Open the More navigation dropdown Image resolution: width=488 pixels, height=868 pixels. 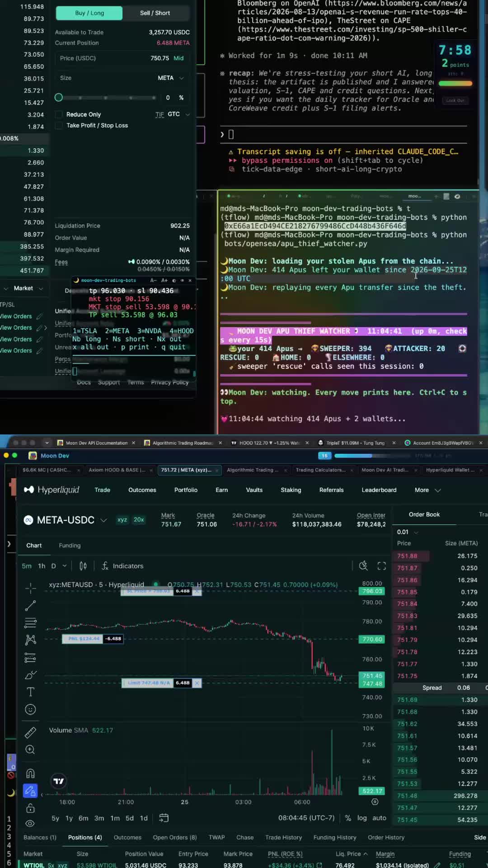coord(427,490)
